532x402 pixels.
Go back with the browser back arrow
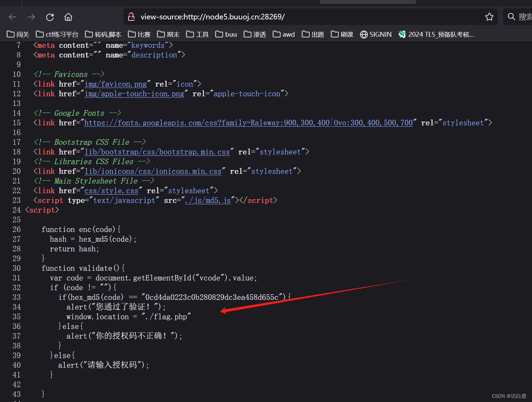[12, 17]
